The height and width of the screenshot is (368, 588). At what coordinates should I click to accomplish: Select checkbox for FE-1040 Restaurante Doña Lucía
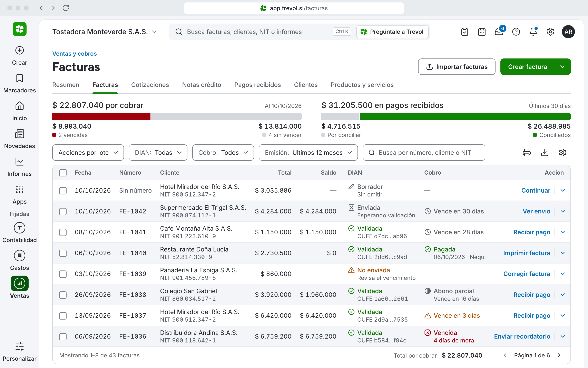(63, 253)
